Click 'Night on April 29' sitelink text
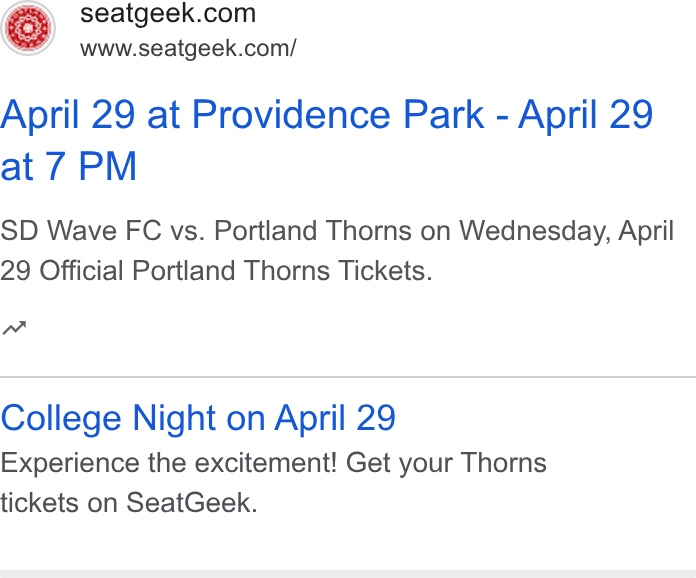The height and width of the screenshot is (578, 696). click(x=264, y=419)
